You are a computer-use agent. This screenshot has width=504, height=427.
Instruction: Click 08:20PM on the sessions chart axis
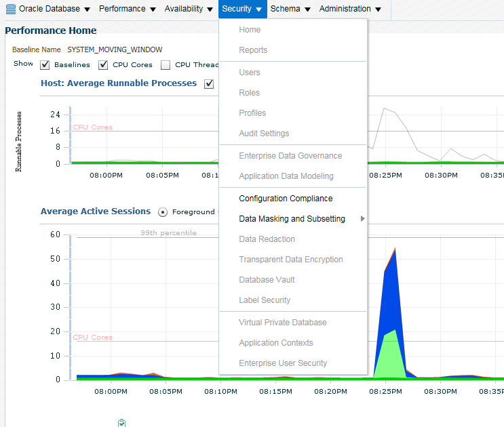tap(330, 392)
